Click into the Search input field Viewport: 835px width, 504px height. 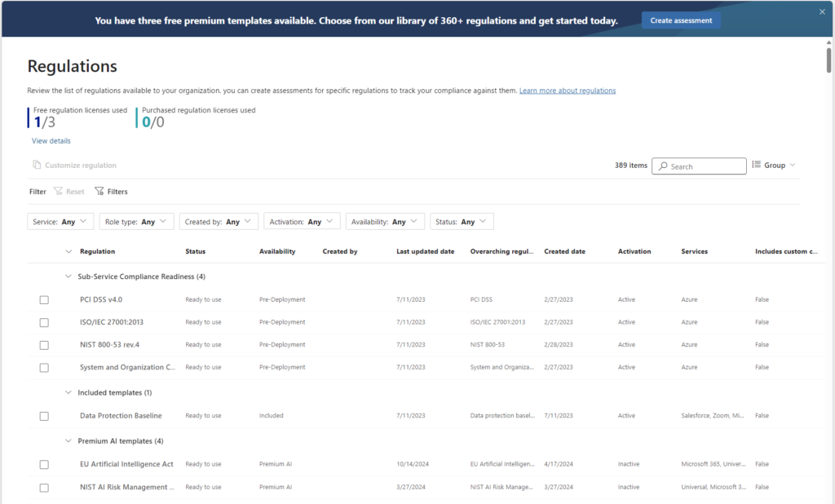705,166
